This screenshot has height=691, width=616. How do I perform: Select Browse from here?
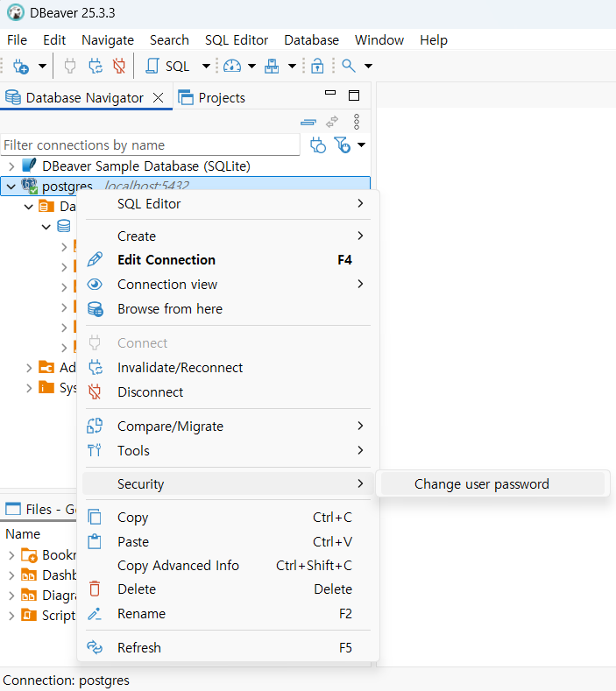tap(228, 309)
